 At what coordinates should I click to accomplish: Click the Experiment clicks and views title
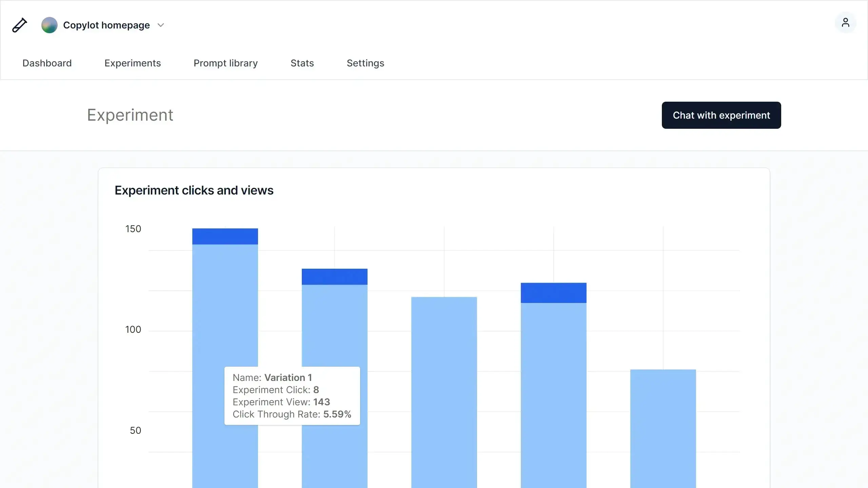[x=194, y=190]
